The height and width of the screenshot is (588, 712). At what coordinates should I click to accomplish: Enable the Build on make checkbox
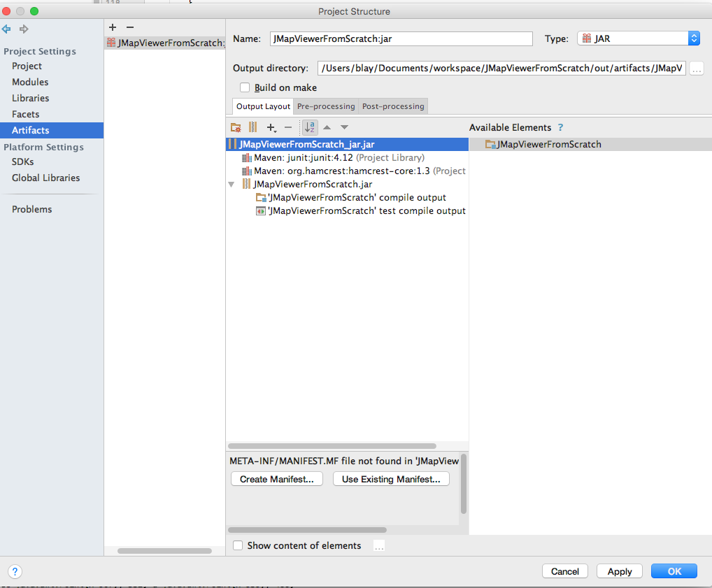click(x=245, y=87)
